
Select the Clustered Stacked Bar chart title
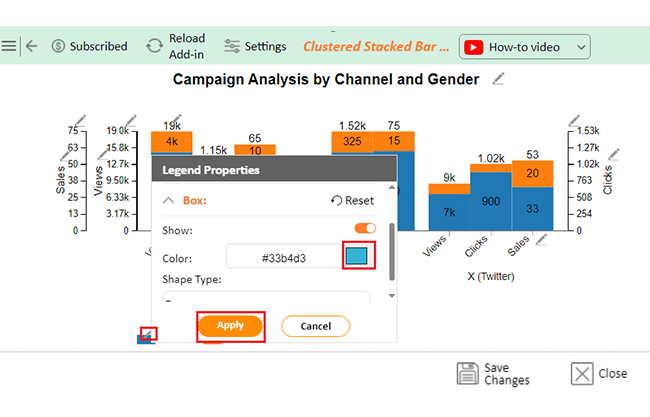point(376,46)
